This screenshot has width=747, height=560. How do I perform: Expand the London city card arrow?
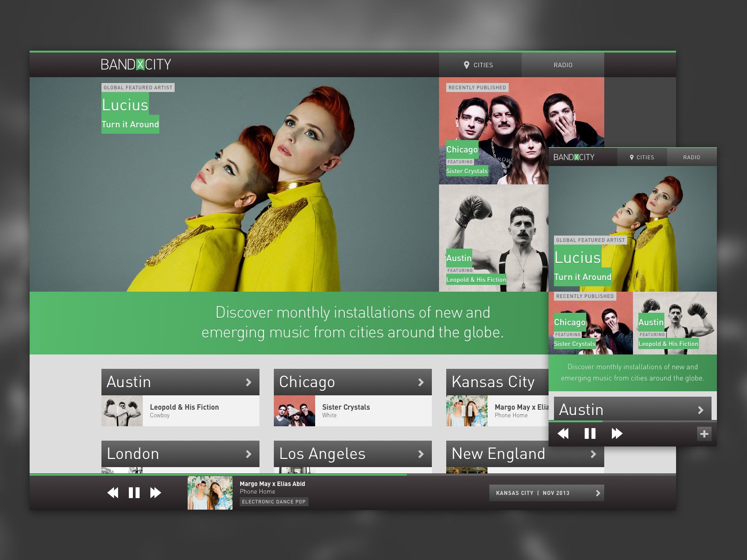coord(248,454)
